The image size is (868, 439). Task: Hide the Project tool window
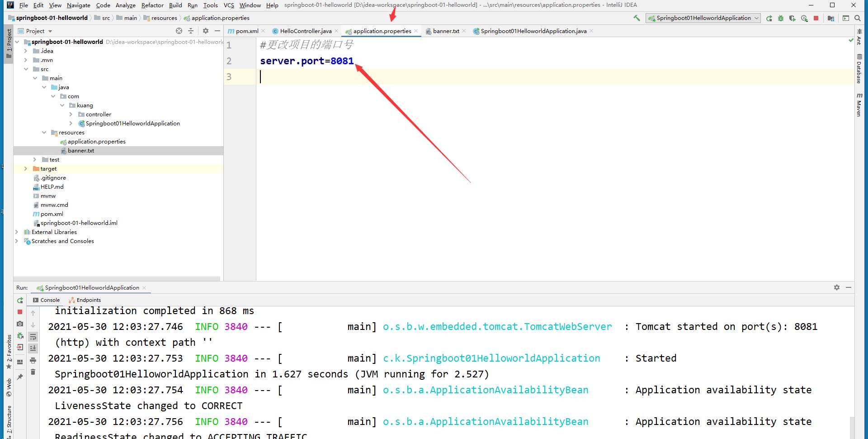[x=217, y=31]
